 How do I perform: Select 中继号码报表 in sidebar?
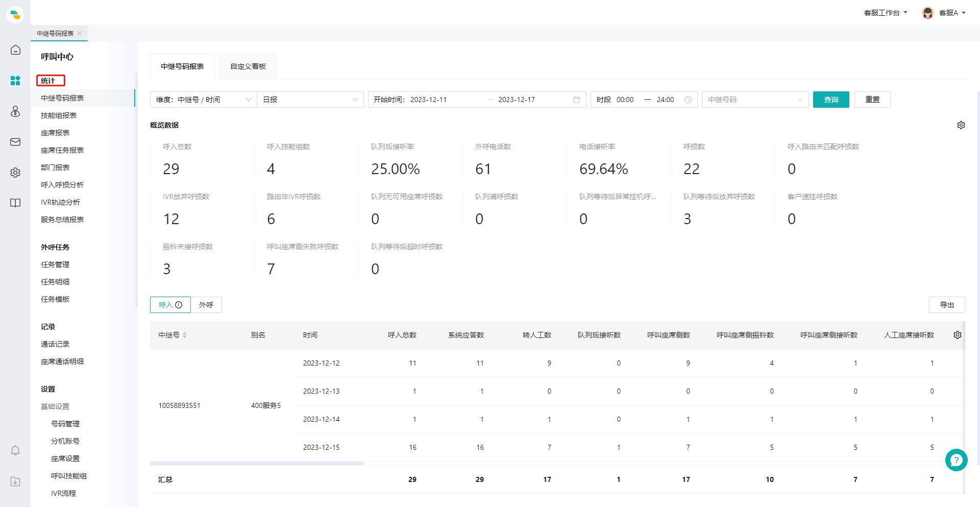83,98
